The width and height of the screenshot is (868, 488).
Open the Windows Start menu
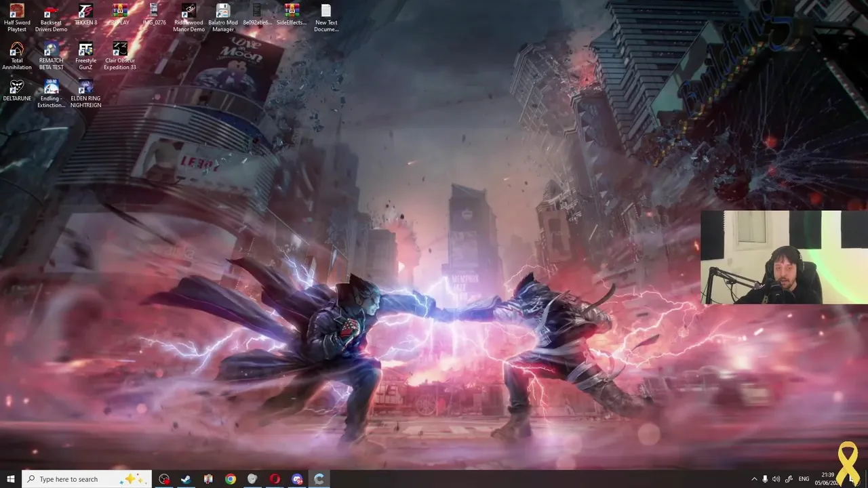(x=10, y=479)
